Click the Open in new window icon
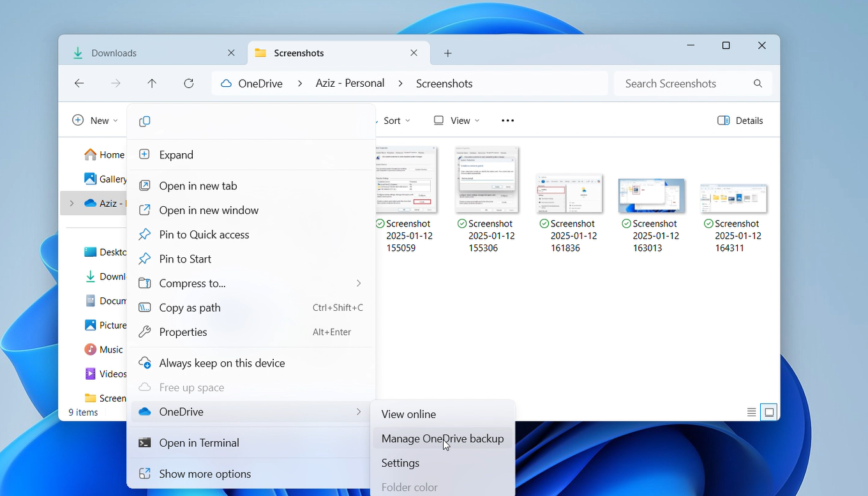Image resolution: width=868 pixels, height=496 pixels. [145, 210]
